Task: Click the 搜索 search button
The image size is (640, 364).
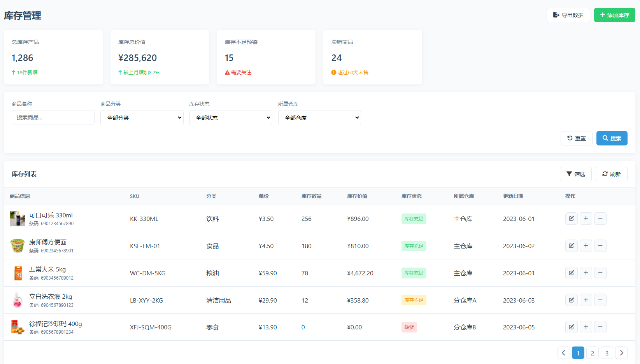Action: pyautogui.click(x=612, y=138)
